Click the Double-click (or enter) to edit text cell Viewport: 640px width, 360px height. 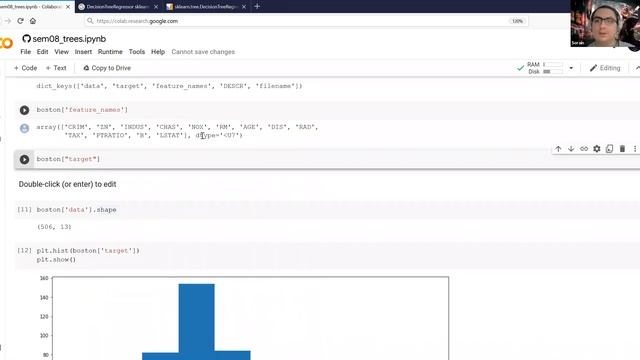pyautogui.click(x=67, y=184)
